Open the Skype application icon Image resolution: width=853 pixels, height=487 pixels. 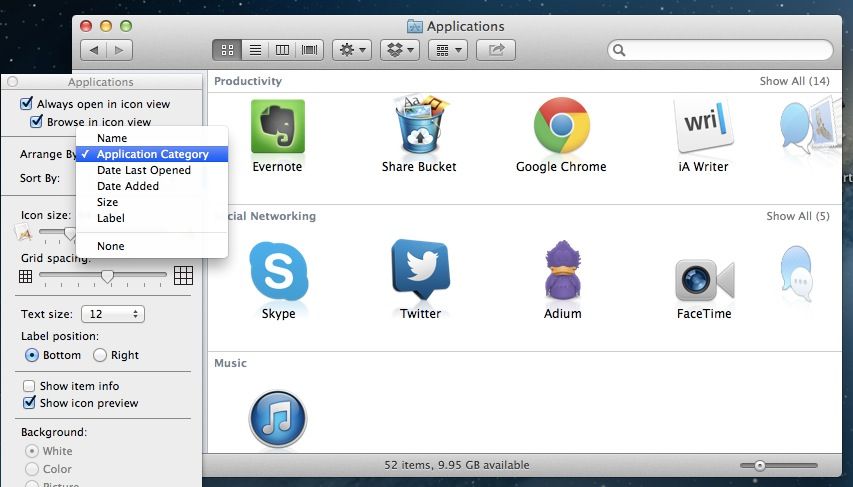click(x=278, y=270)
